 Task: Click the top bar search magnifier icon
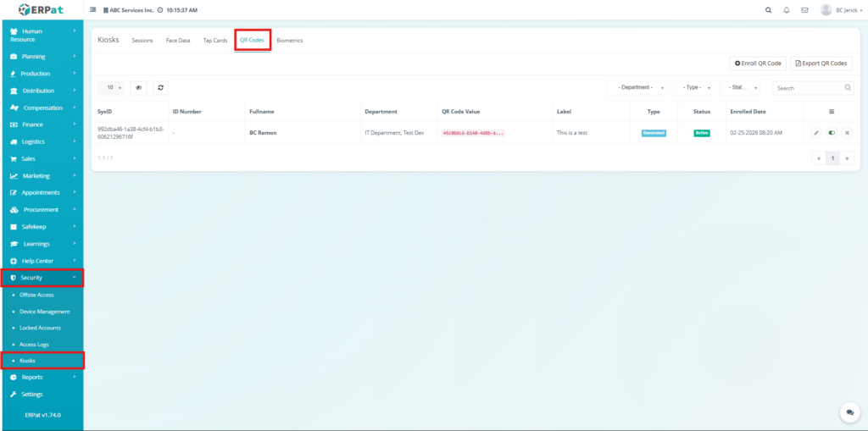pos(768,10)
